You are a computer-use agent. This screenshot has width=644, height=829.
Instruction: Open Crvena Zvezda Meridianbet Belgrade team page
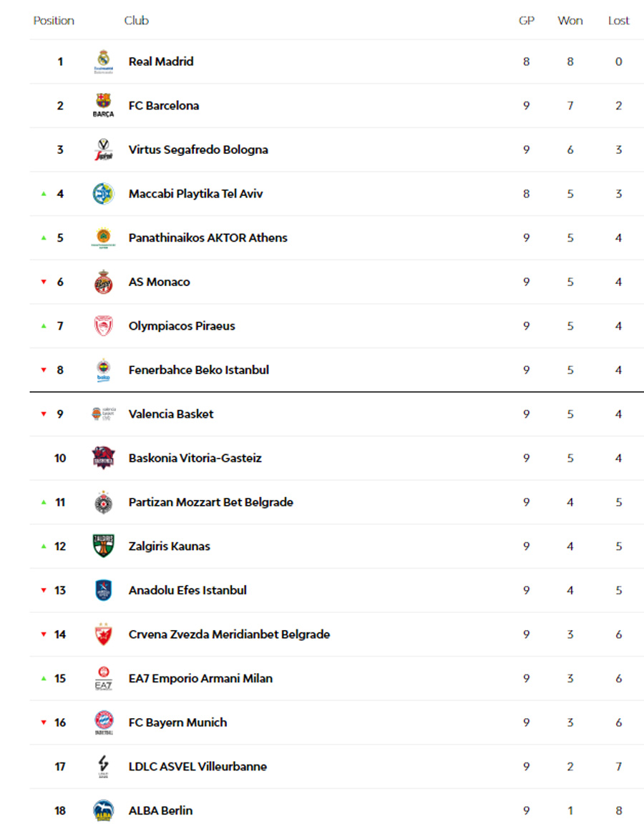coord(229,634)
